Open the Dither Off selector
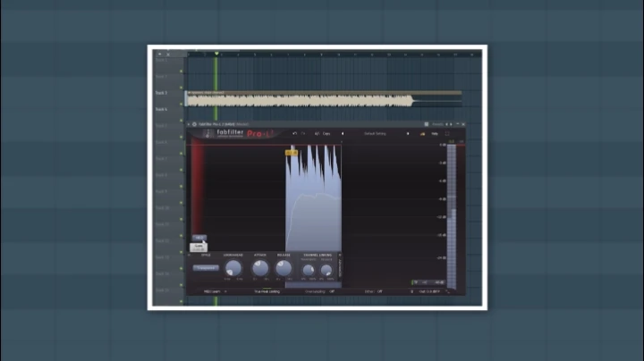 [x=373, y=291]
